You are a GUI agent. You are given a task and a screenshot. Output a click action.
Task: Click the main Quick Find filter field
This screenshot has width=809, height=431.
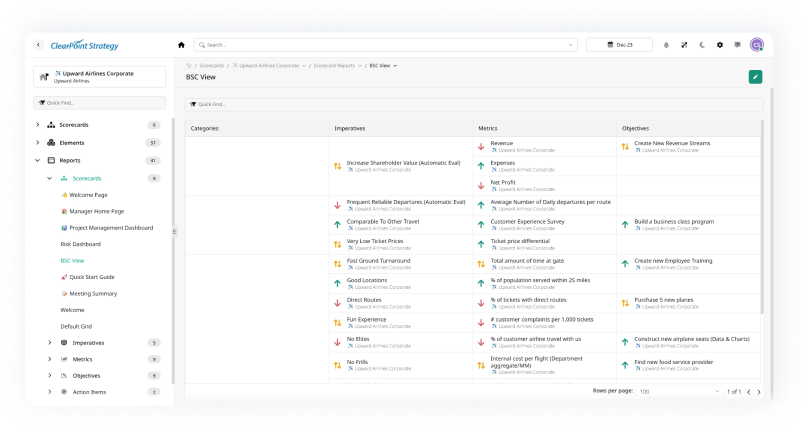pyautogui.click(x=474, y=104)
